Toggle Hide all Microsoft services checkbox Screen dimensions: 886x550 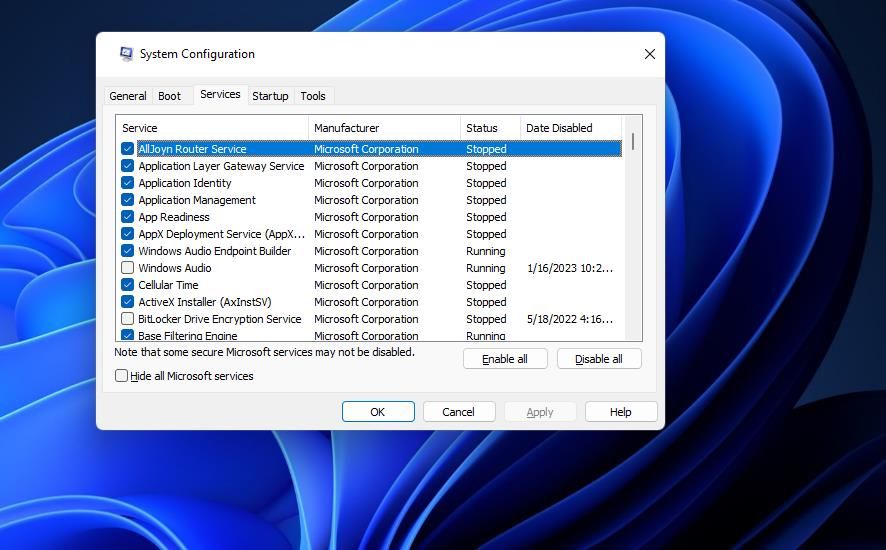pos(122,376)
